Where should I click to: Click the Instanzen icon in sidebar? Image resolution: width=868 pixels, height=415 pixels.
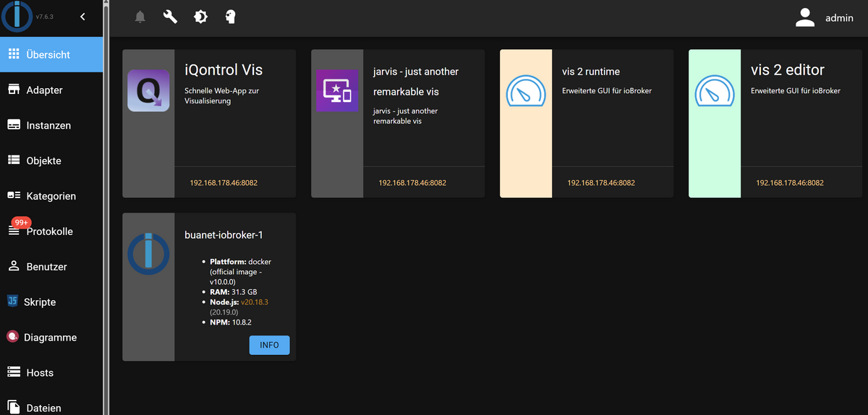14,125
